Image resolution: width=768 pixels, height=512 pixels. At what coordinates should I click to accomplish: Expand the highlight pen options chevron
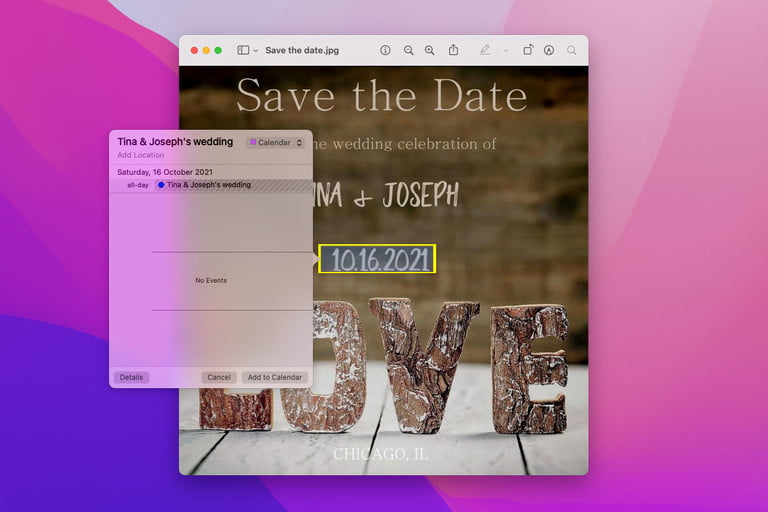click(505, 50)
